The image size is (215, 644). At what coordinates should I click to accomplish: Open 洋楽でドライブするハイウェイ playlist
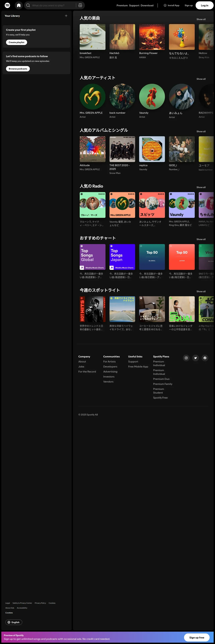122,309
